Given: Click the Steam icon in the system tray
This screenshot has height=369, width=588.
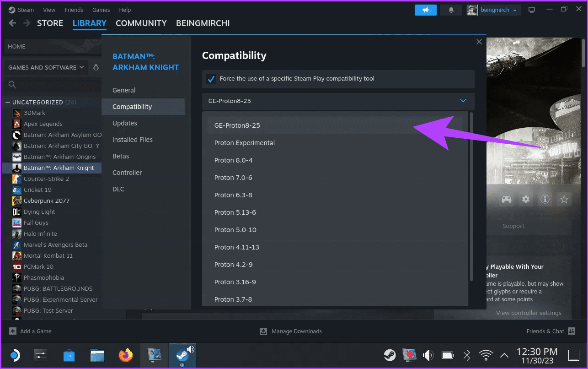Looking at the screenshot, I should 390,355.
